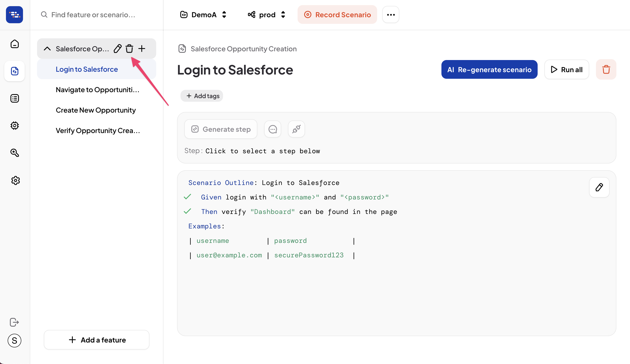
Task: Open the magnifier analytics sidebar icon
Action: pyautogui.click(x=15, y=153)
